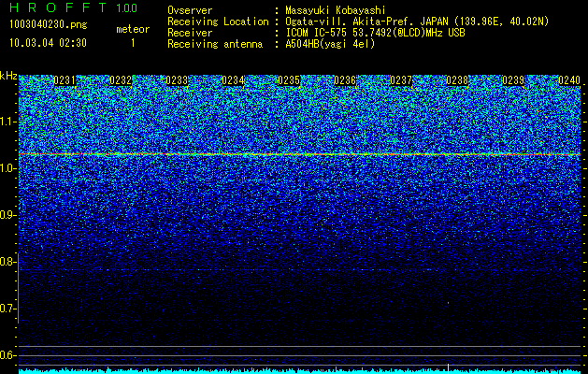Click the HROFFT title text
Image resolution: width=588 pixels, height=374 pixels.
[58, 7]
